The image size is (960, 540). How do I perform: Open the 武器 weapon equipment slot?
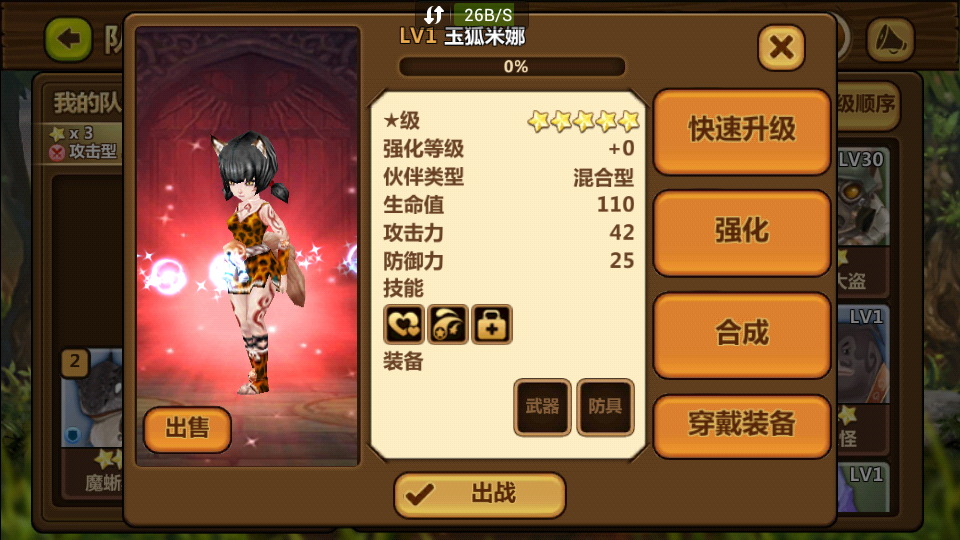(542, 407)
